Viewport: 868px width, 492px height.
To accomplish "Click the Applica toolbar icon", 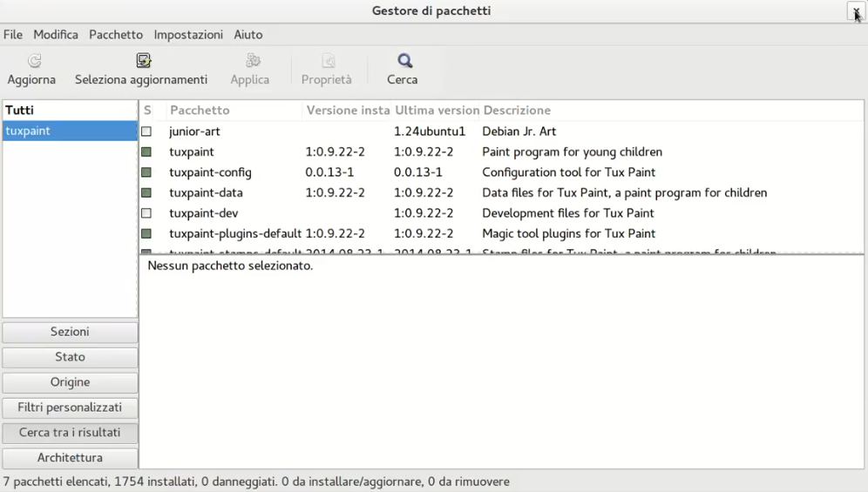I will click(251, 61).
